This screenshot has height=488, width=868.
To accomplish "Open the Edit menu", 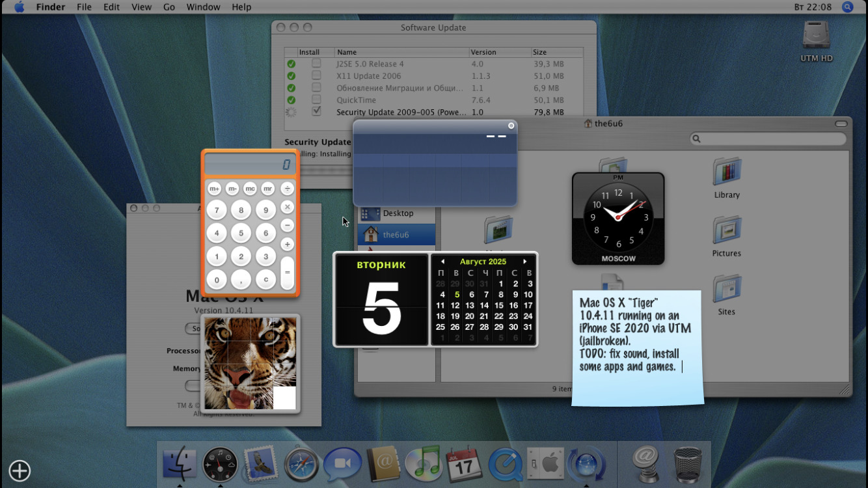I will pos(111,7).
